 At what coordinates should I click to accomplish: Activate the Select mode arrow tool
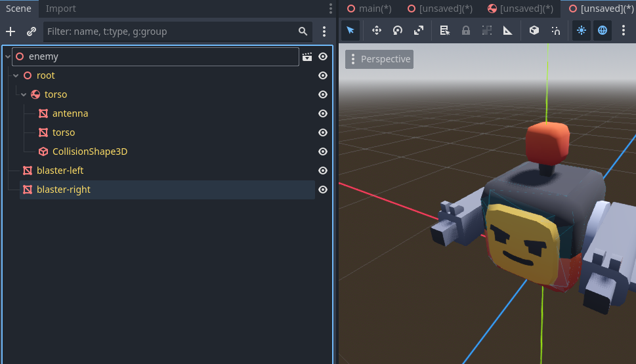pyautogui.click(x=350, y=30)
